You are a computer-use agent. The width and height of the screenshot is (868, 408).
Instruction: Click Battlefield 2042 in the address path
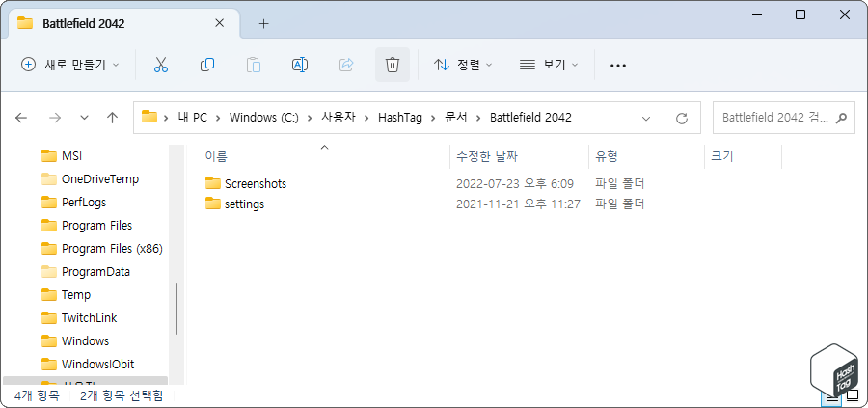point(530,118)
